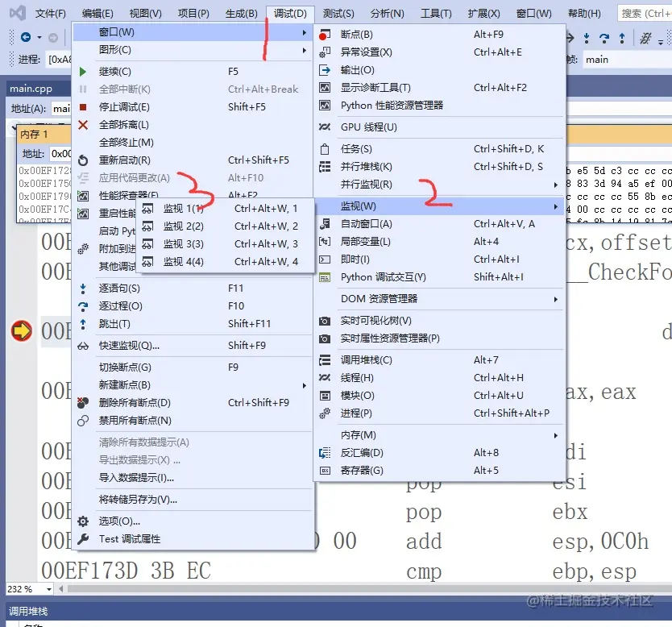Select 监视 2(2) watch window
This screenshot has height=627, width=672.
[225, 226]
